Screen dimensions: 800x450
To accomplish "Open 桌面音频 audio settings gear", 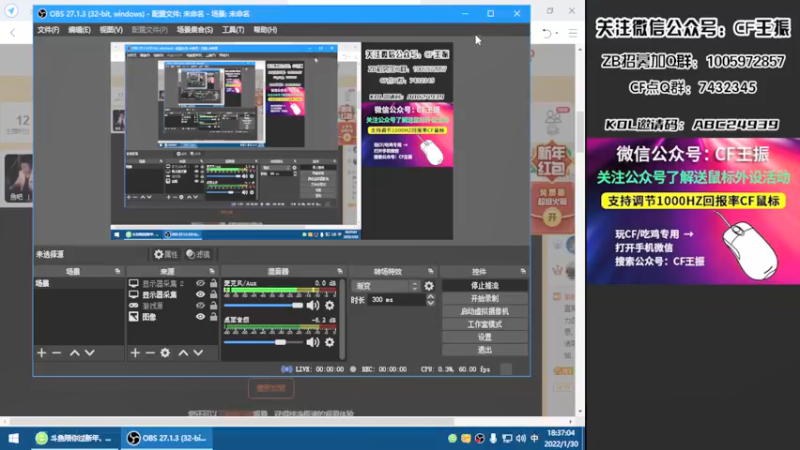I will (330, 342).
